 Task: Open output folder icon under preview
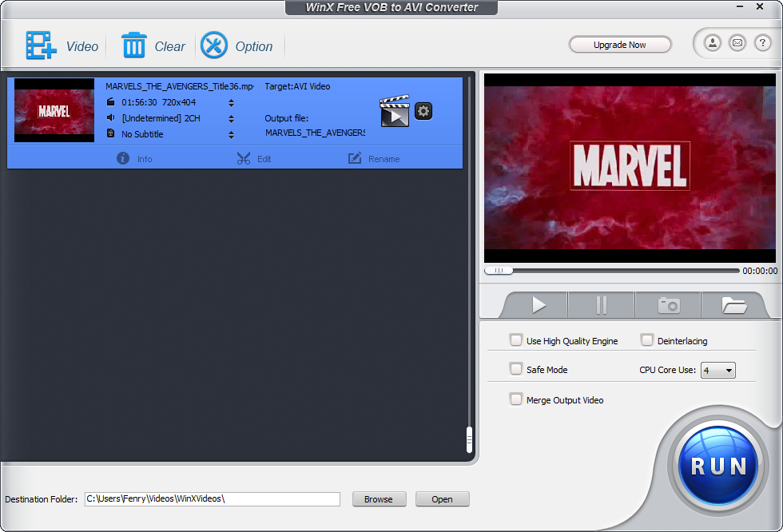pos(733,305)
